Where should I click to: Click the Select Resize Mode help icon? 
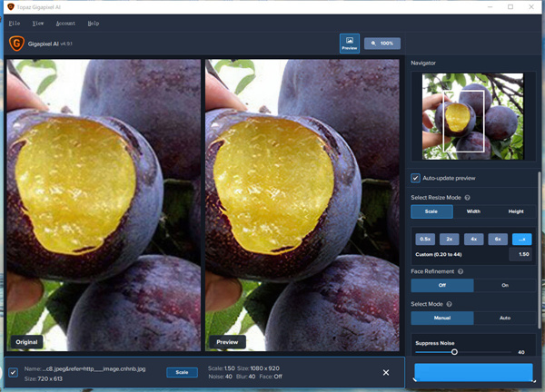coord(468,197)
